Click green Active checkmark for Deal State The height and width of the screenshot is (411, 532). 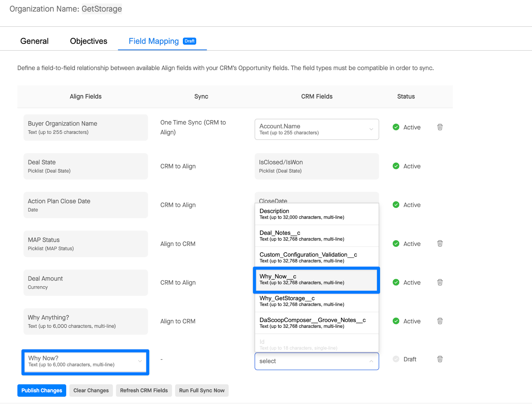pos(396,166)
